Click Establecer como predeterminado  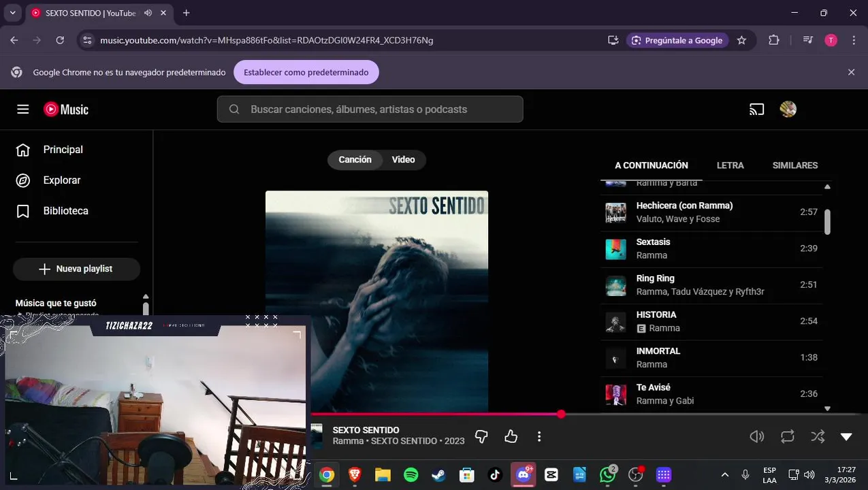306,72
